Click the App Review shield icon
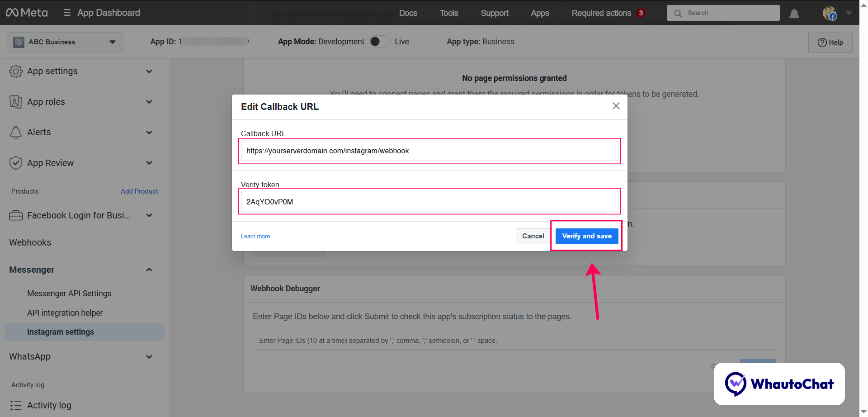This screenshot has width=868, height=417. tap(16, 163)
